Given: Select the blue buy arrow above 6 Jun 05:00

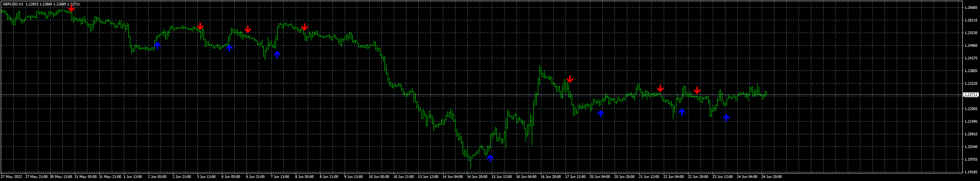Looking at the screenshot, I should 229,48.
